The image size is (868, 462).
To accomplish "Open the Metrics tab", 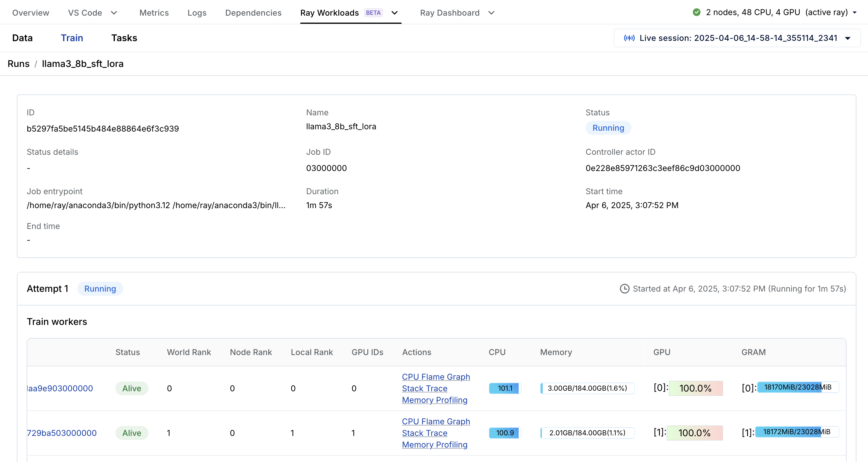I will [x=154, y=13].
